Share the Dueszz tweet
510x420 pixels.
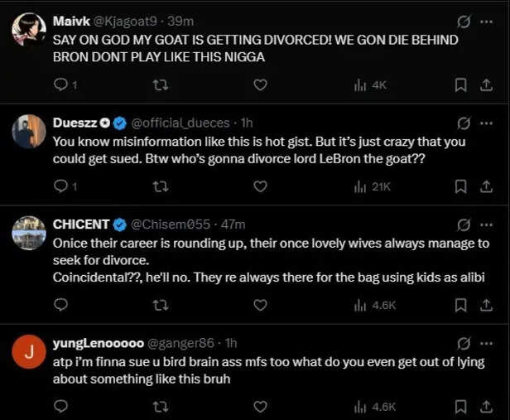point(486,186)
